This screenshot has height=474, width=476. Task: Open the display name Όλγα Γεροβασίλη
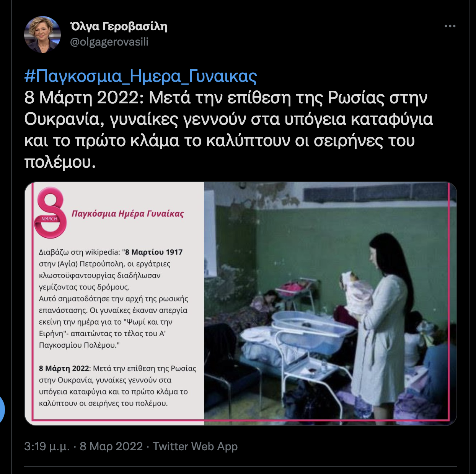coord(119,26)
